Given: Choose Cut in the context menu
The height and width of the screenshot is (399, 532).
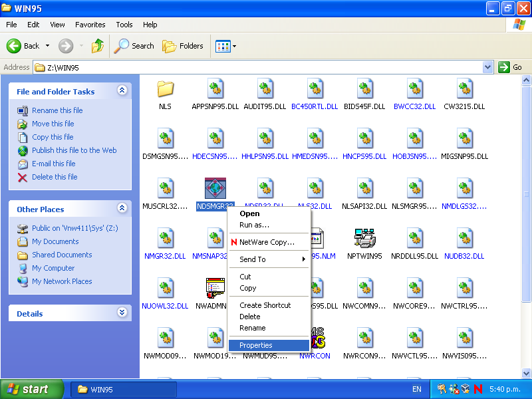Looking at the screenshot, I should [269, 277].
